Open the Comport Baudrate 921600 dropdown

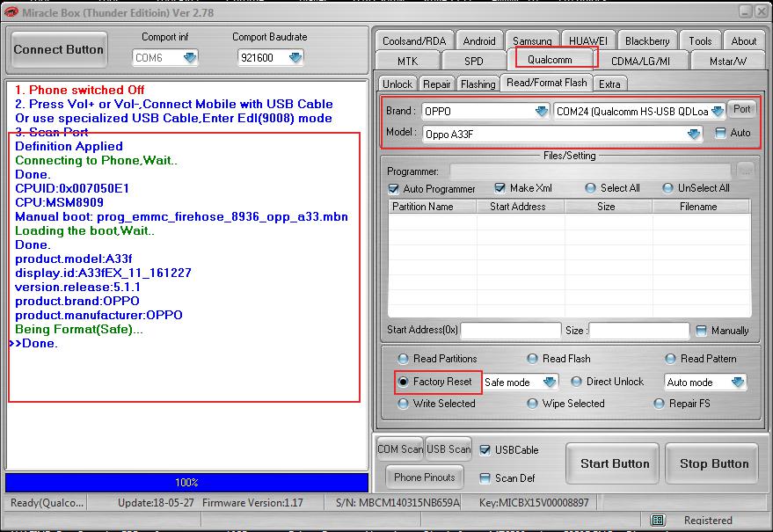(x=295, y=58)
